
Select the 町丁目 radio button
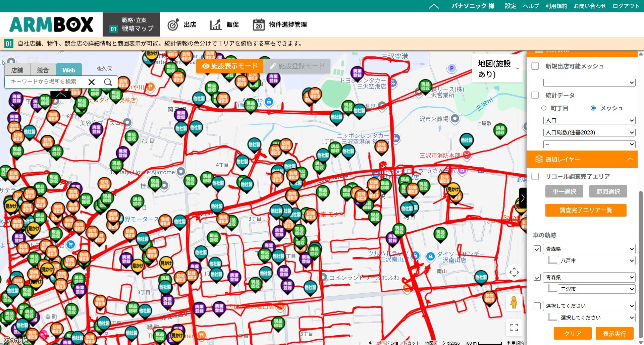coord(544,108)
